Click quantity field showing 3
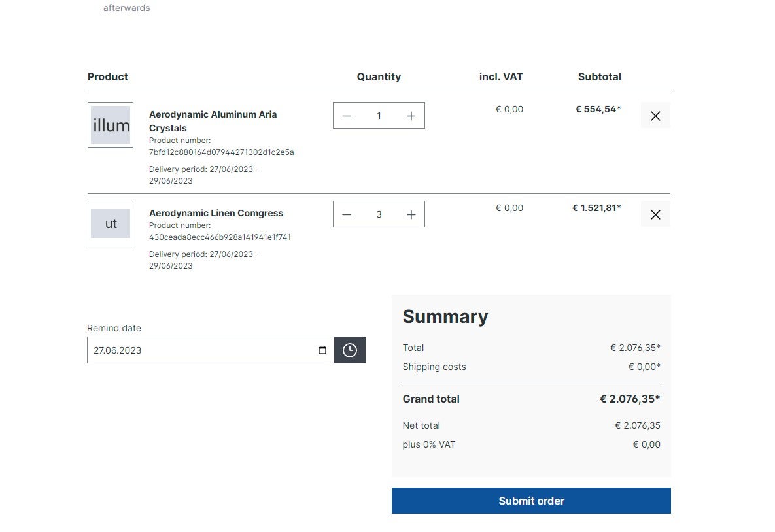Viewport: 775px width, 532px height. (x=379, y=214)
